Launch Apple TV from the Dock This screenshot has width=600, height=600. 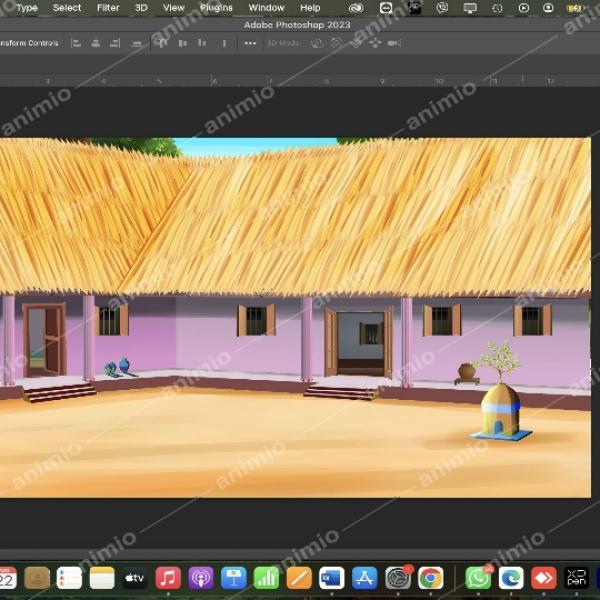click(x=135, y=578)
